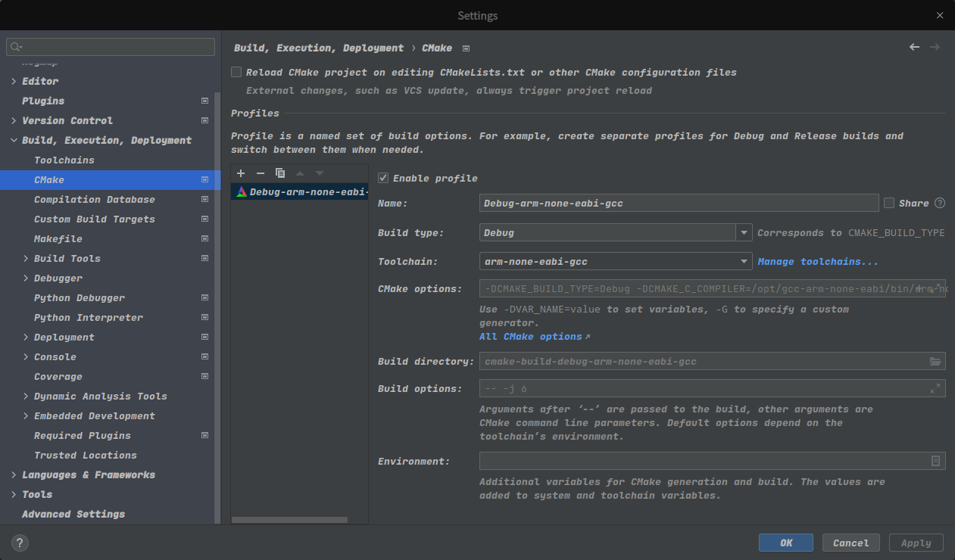The width and height of the screenshot is (955, 560).
Task: Expand the Version Control settings section
Action: (14, 120)
